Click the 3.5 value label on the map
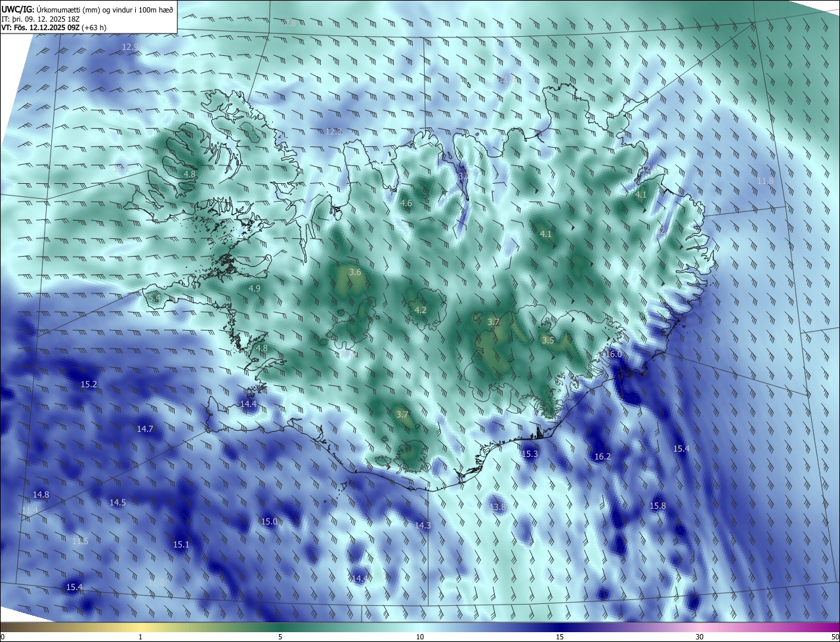This screenshot has height=642, width=840. [548, 340]
